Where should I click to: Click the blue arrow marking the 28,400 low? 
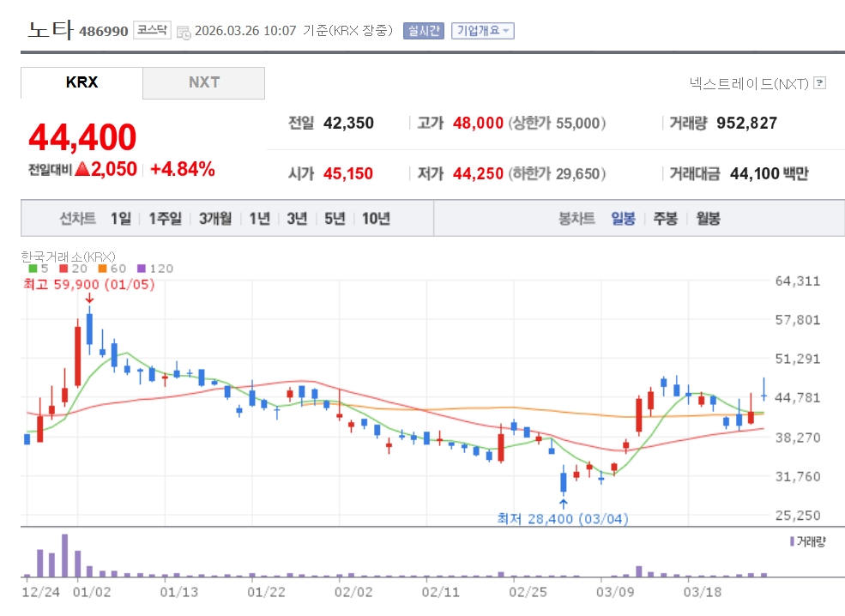[x=563, y=504]
